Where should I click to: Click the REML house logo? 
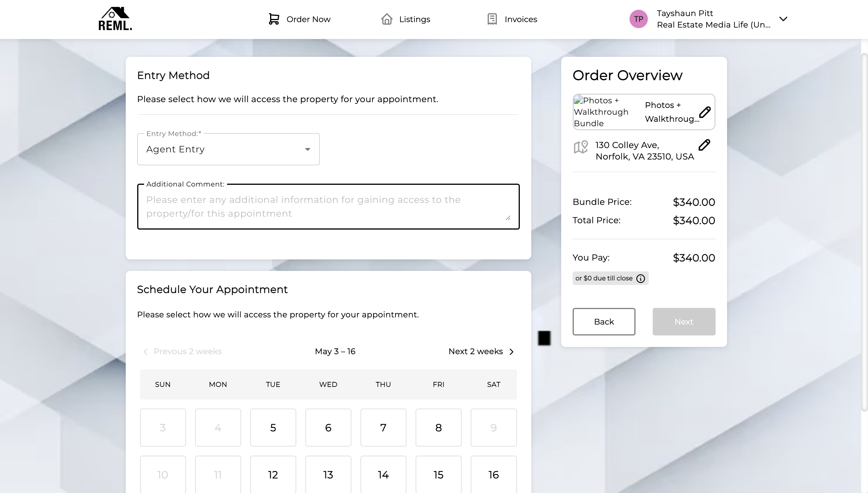tap(115, 19)
